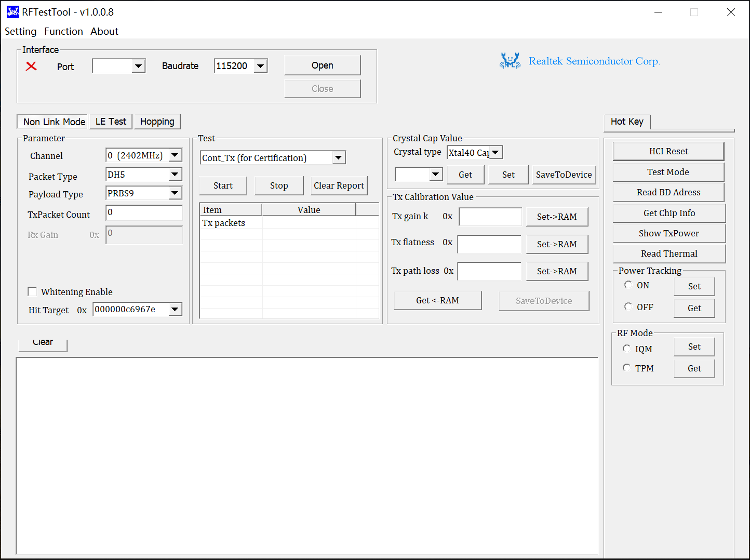750x560 pixels.
Task: Click the Read Thermal button
Action: [668, 254]
